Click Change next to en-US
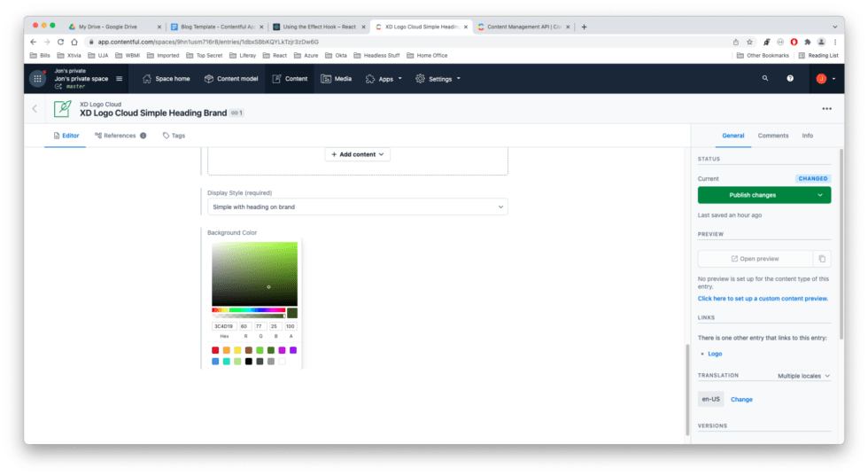 click(x=741, y=400)
